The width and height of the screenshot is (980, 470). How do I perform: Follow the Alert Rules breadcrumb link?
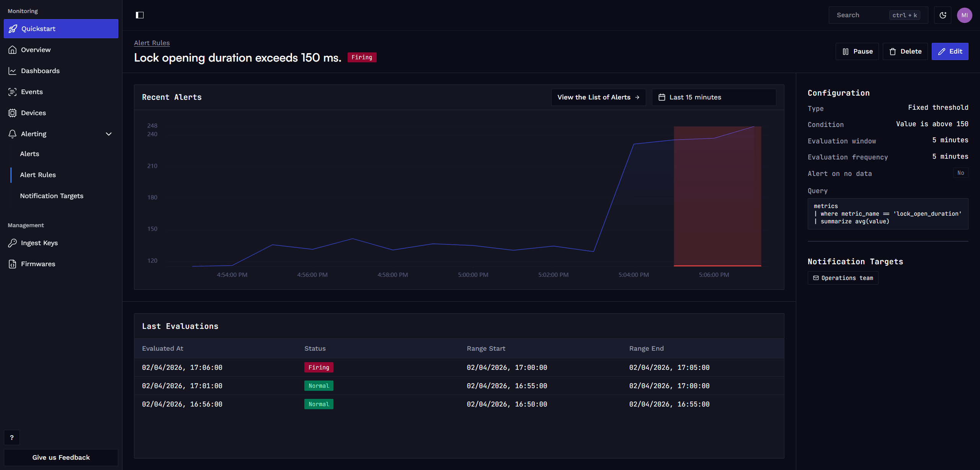(x=152, y=43)
